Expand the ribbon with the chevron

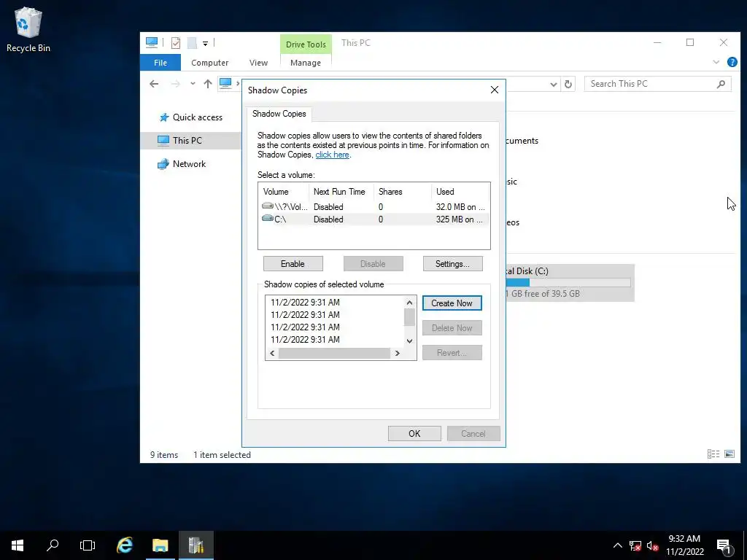[716, 63]
